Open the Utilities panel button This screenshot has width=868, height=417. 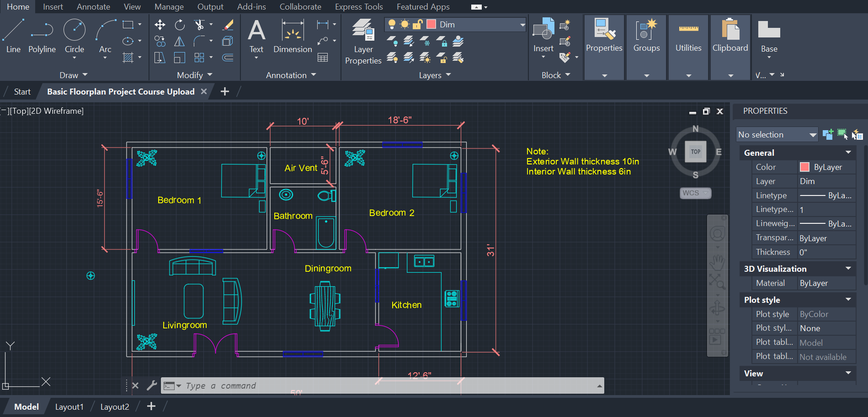point(688,48)
